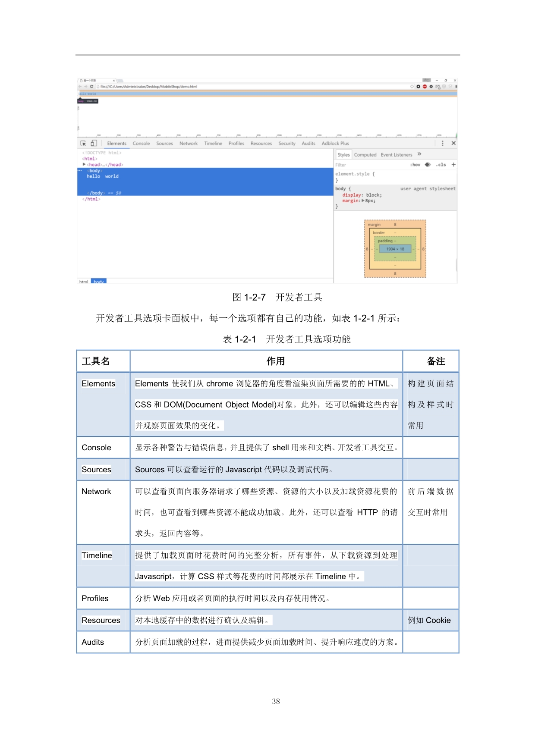The height and width of the screenshot is (756, 535).
Task: Click the blue content box in the box model
Action: tap(395, 249)
